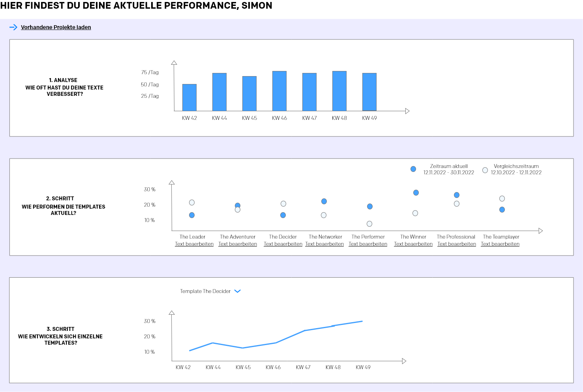Screen dimensions: 583x392
Task: Select the KW 42 bar in the analysis chart
Action: click(x=189, y=97)
